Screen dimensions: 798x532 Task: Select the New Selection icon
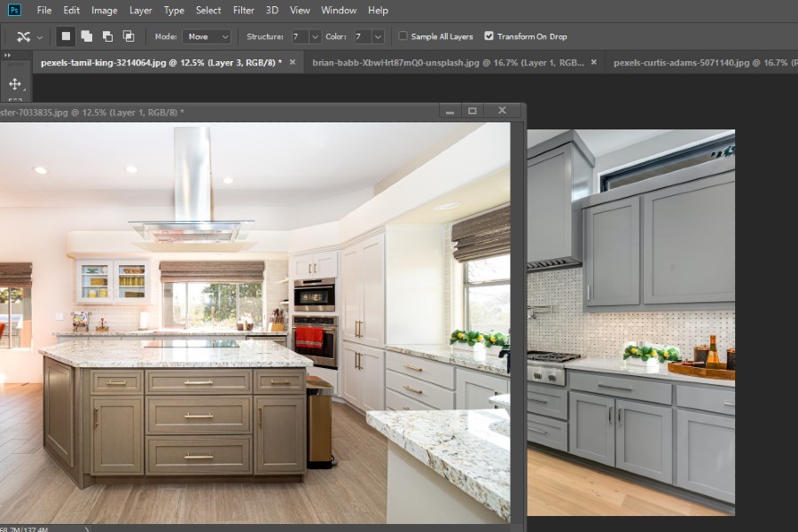(64, 36)
